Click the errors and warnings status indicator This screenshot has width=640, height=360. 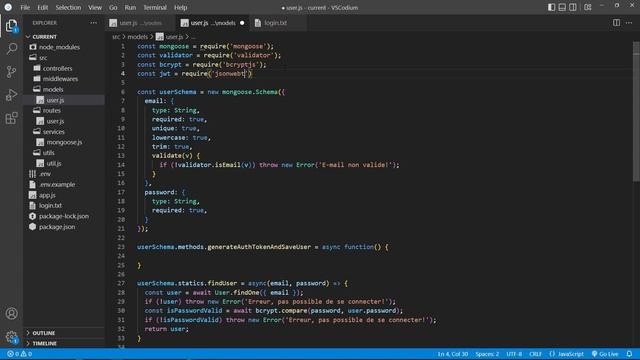pos(19,354)
